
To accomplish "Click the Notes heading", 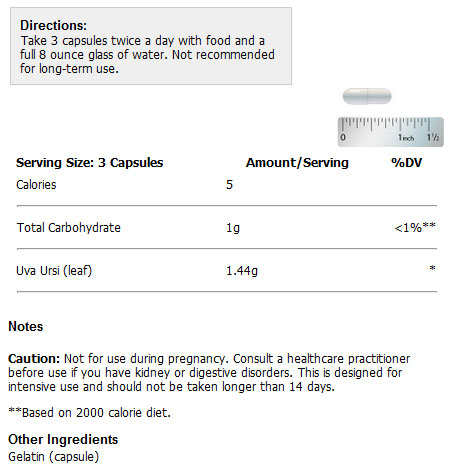I will [26, 326].
